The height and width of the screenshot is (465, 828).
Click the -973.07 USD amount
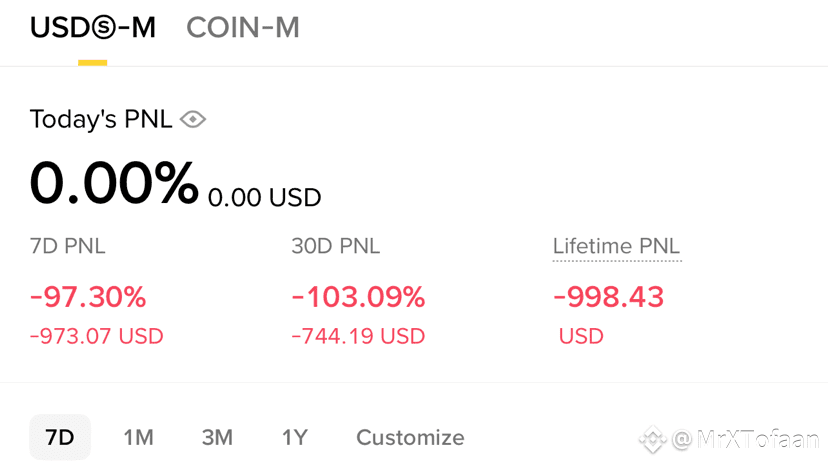coord(97,336)
